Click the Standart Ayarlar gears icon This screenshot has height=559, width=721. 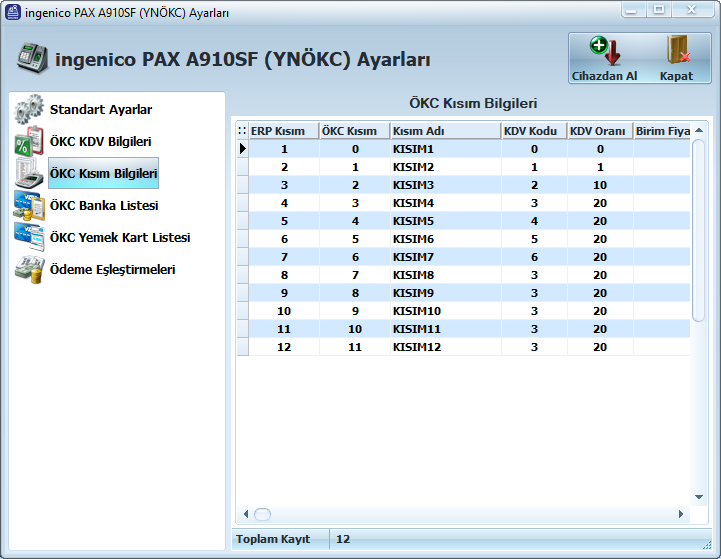(x=29, y=109)
